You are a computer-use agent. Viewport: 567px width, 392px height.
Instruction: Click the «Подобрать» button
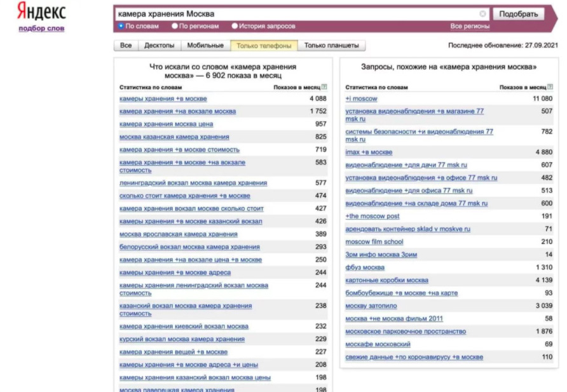(519, 14)
